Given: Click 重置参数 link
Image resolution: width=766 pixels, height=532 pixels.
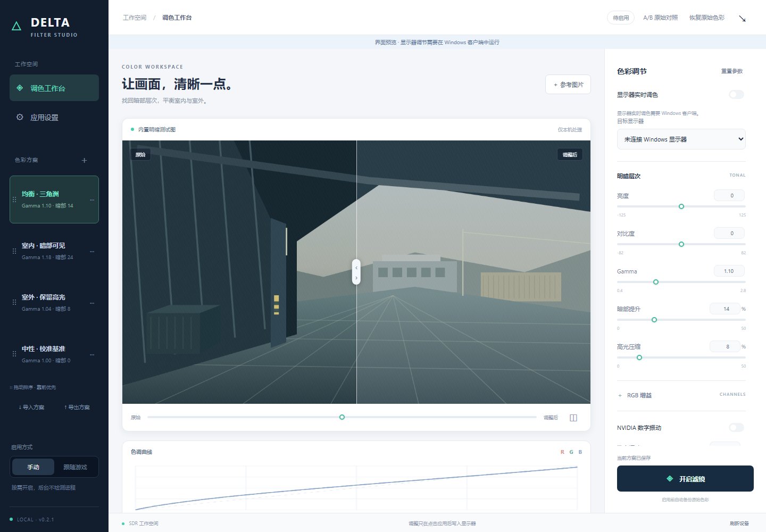Looking at the screenshot, I should [732, 71].
